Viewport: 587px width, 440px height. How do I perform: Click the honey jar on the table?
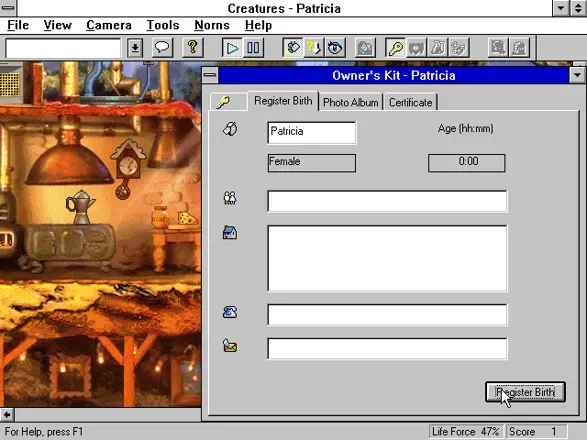point(160,217)
